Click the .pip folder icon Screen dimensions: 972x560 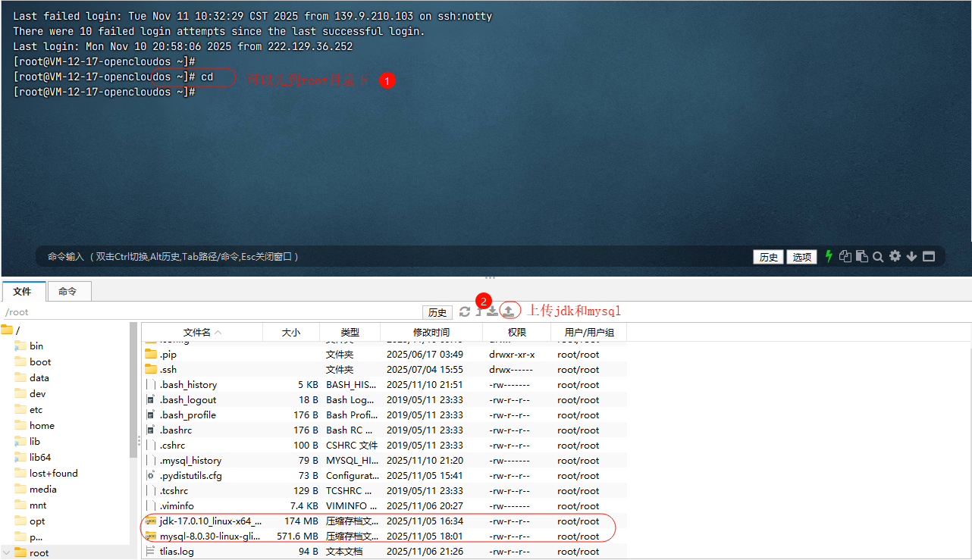(x=151, y=354)
